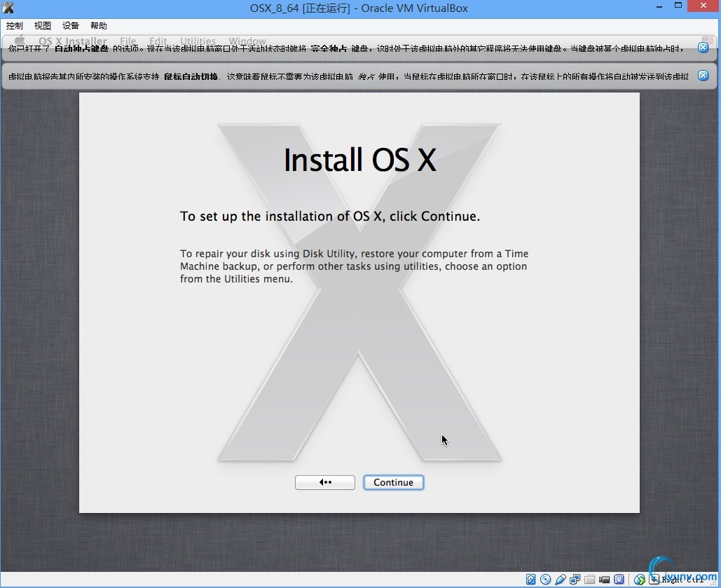Minimize the VirtualBox window

(x=659, y=6)
